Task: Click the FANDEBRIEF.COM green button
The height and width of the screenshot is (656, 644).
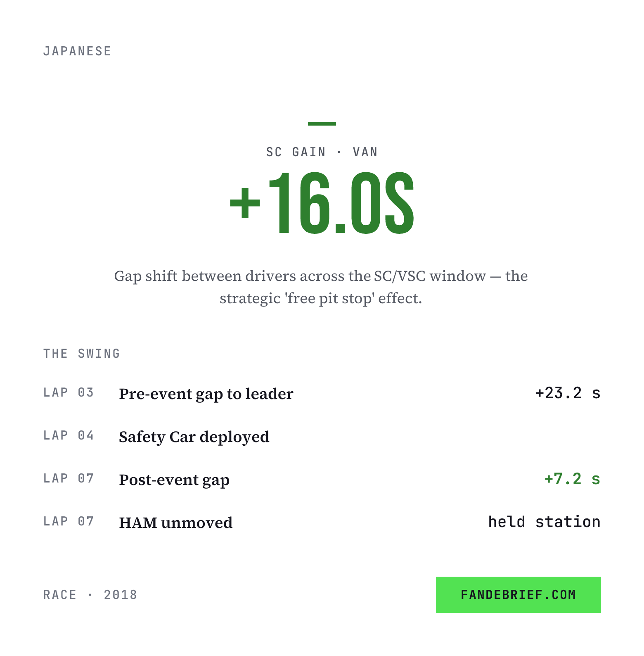Action: (518, 594)
